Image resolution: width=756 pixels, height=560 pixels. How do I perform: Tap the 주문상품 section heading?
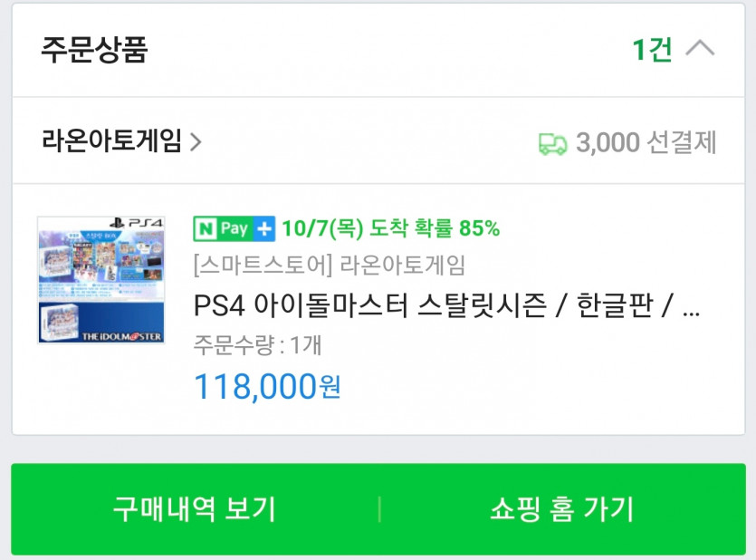pyautogui.click(x=94, y=49)
